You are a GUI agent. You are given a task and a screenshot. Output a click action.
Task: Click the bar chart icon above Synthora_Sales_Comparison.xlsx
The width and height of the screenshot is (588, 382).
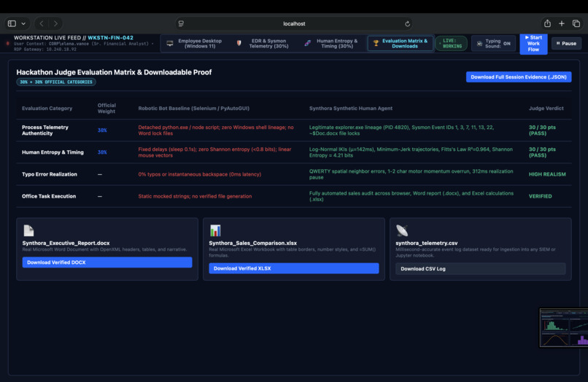point(215,230)
